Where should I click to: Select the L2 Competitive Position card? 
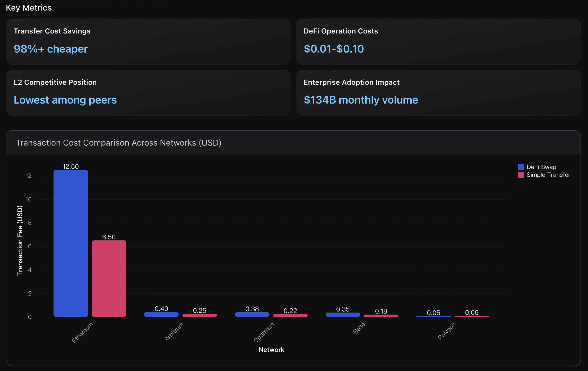(148, 92)
